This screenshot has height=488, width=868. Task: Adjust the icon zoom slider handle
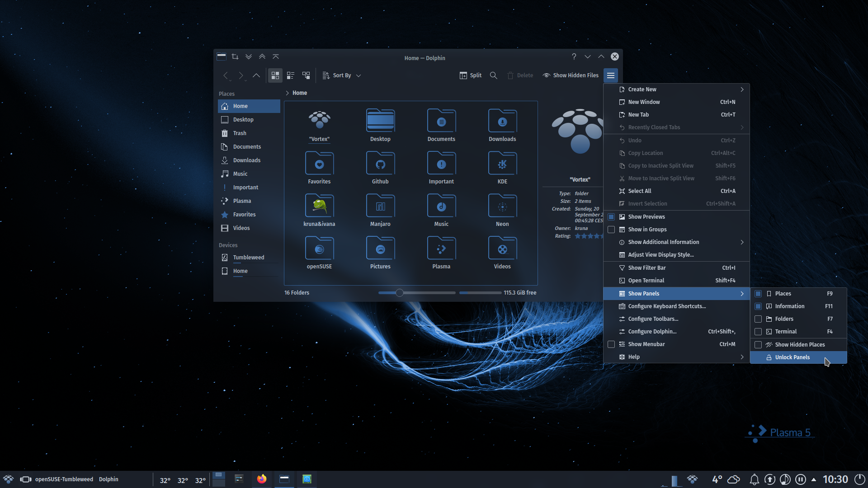(x=399, y=293)
